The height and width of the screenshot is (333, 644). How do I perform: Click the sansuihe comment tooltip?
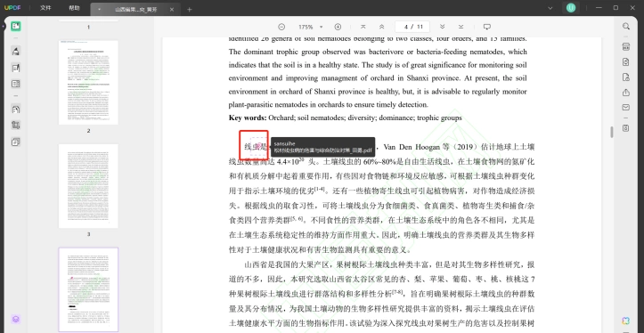pos(322,147)
